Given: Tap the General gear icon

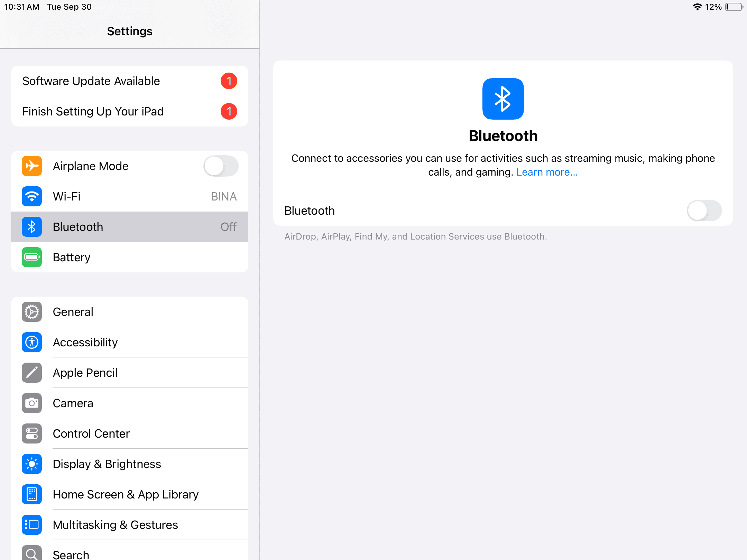Looking at the screenshot, I should [32, 312].
